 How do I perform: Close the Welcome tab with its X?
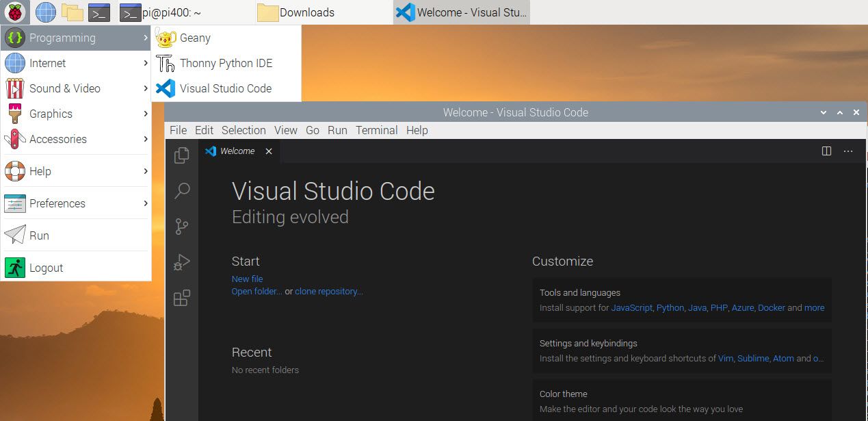click(x=269, y=151)
